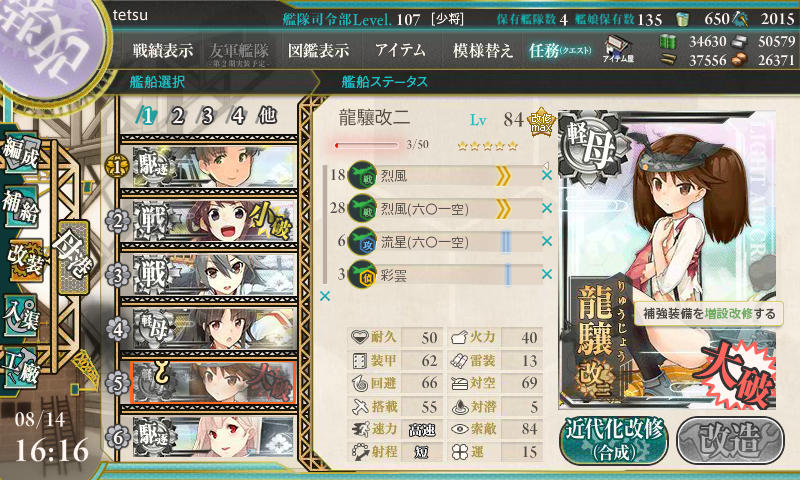Open the 任務 quest menu

(560, 50)
